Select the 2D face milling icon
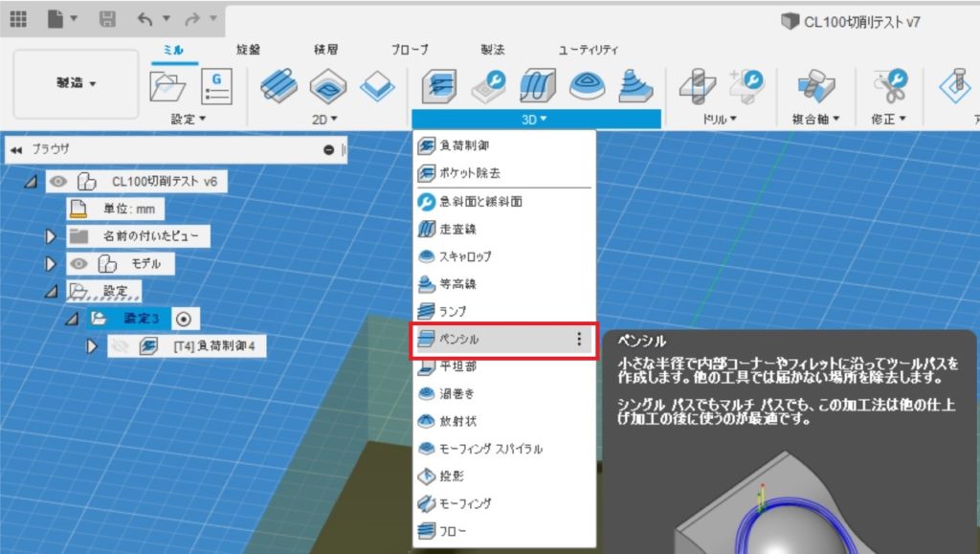Viewport: 980px width, 554px height. pos(377,87)
